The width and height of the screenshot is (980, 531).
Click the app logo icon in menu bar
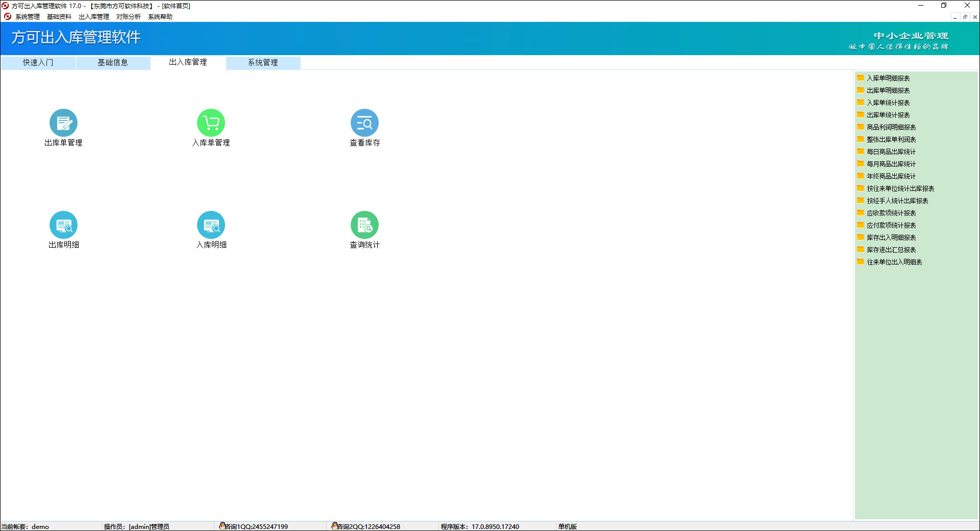pyautogui.click(x=8, y=16)
